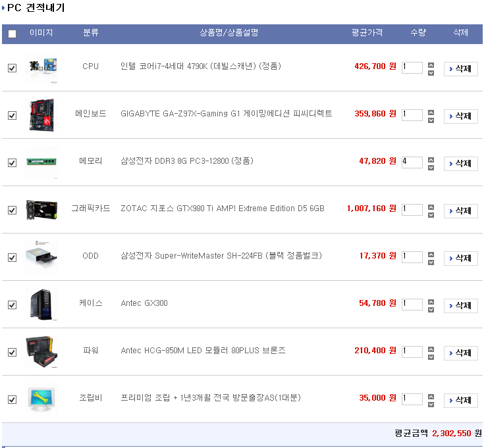The height and width of the screenshot is (448, 486).
Task: Click the Samsung ODD drive image
Action: (x=41, y=257)
